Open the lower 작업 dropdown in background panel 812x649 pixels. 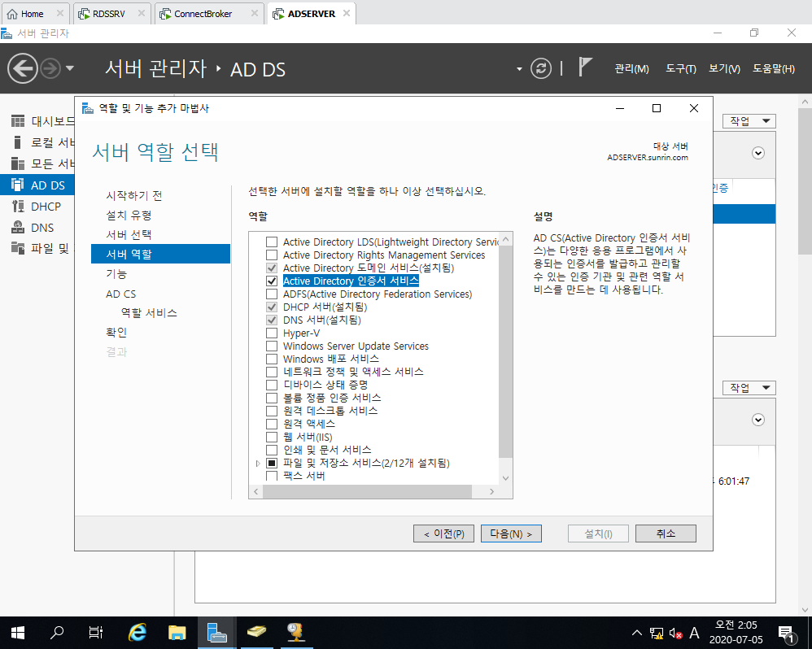coord(749,388)
